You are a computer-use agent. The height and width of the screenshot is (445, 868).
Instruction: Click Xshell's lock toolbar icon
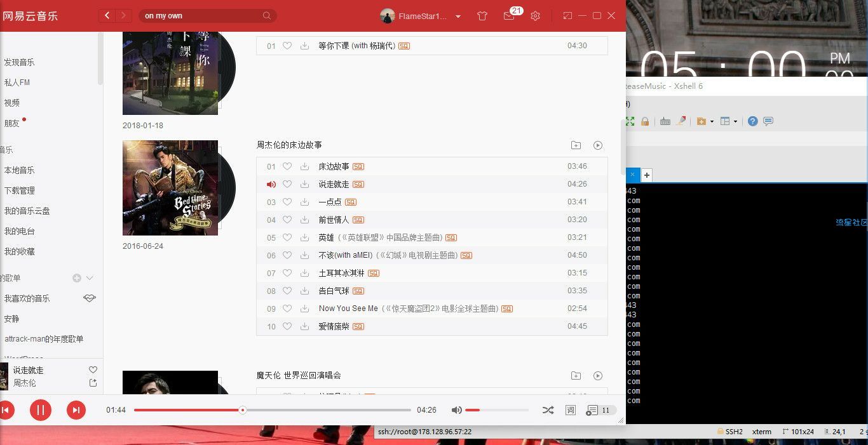coord(645,121)
